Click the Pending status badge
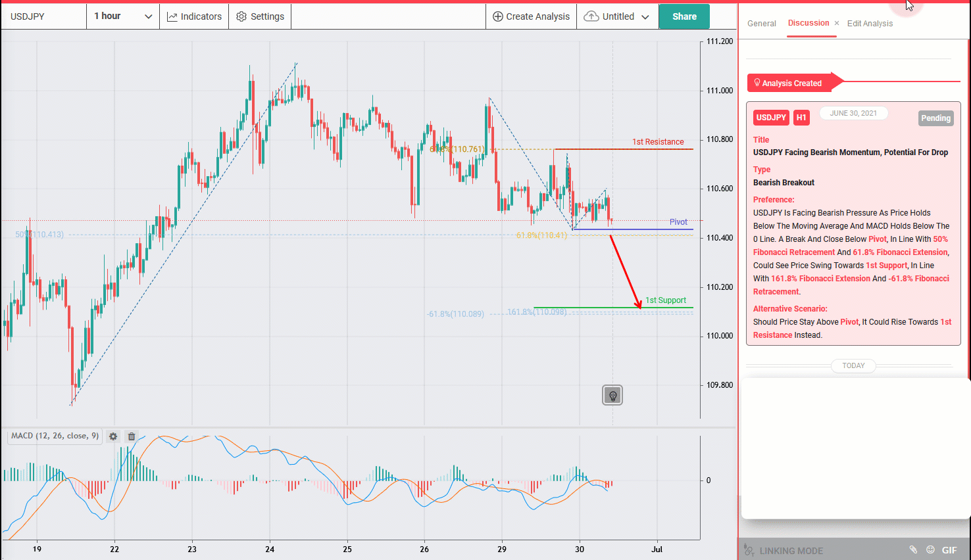 (x=935, y=118)
